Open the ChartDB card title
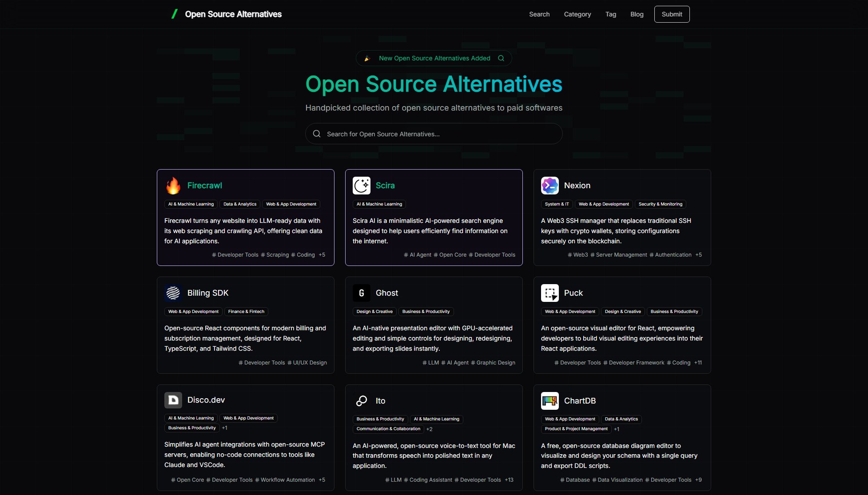Viewport: 868px width, 495px height. pos(580,401)
